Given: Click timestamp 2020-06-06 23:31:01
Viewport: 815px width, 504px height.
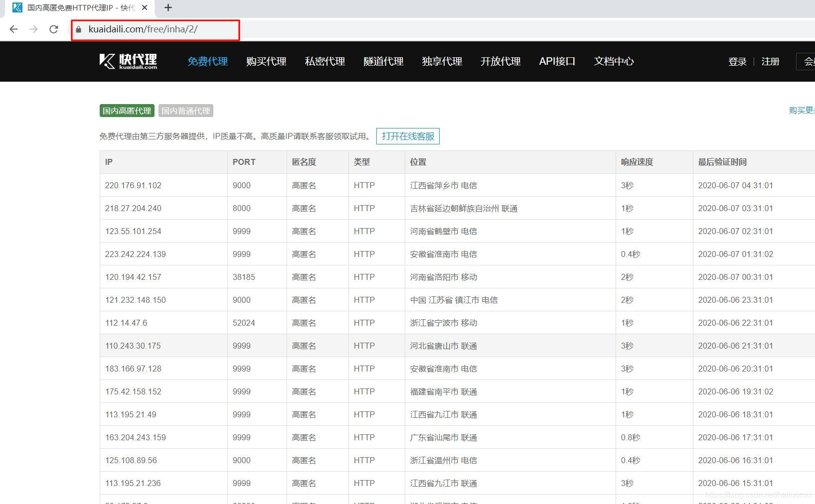Looking at the screenshot, I should [x=735, y=300].
